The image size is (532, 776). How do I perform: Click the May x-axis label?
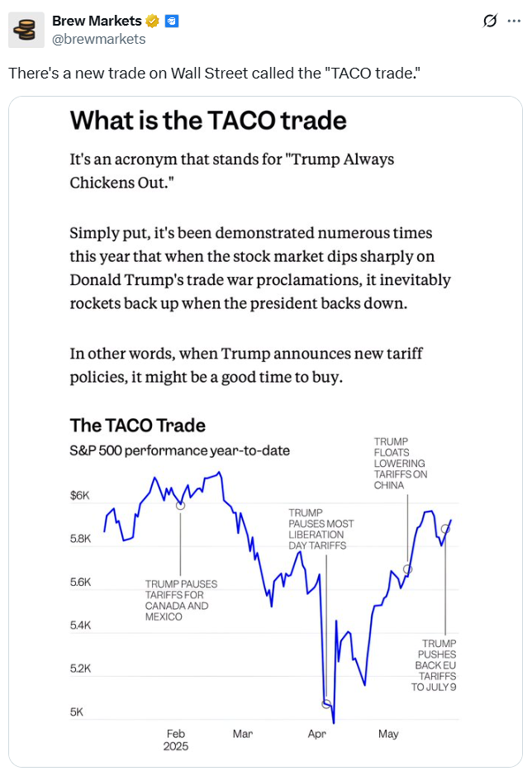point(388,735)
